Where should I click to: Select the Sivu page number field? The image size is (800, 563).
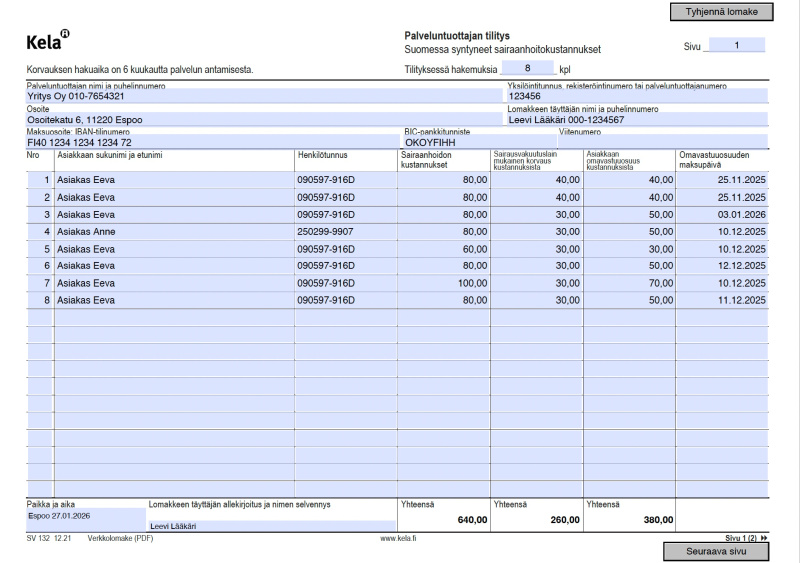tap(735, 45)
